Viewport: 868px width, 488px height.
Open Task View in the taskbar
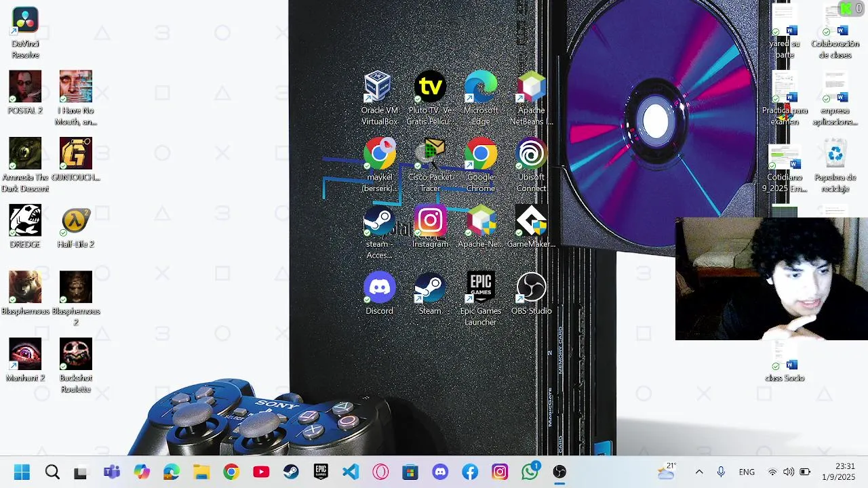(x=81, y=472)
